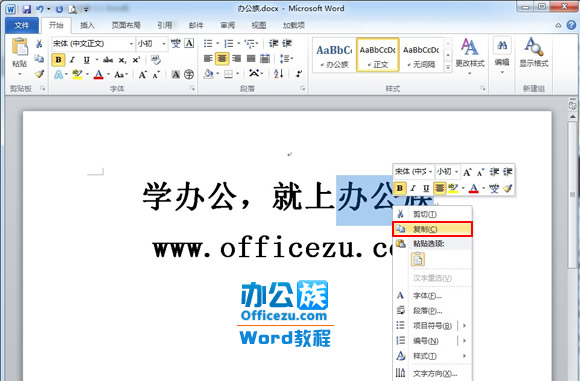
Task: Click the Numbering list icon in ribbon
Action: 229,44
